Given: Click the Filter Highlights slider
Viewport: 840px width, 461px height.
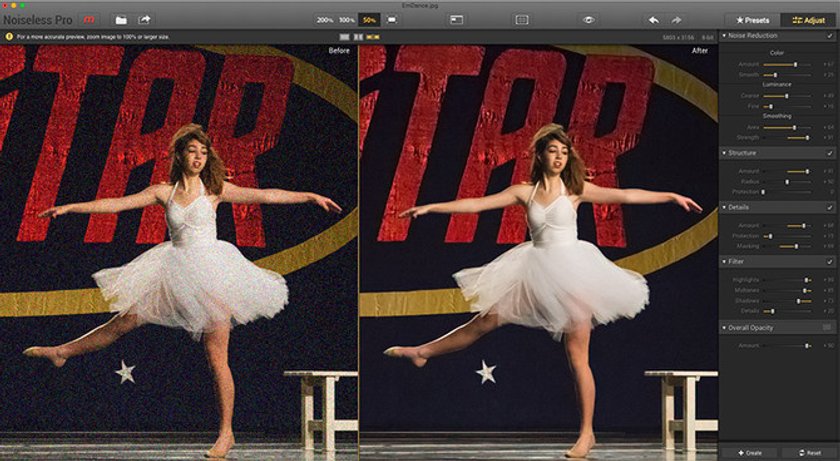Looking at the screenshot, I should (x=786, y=280).
